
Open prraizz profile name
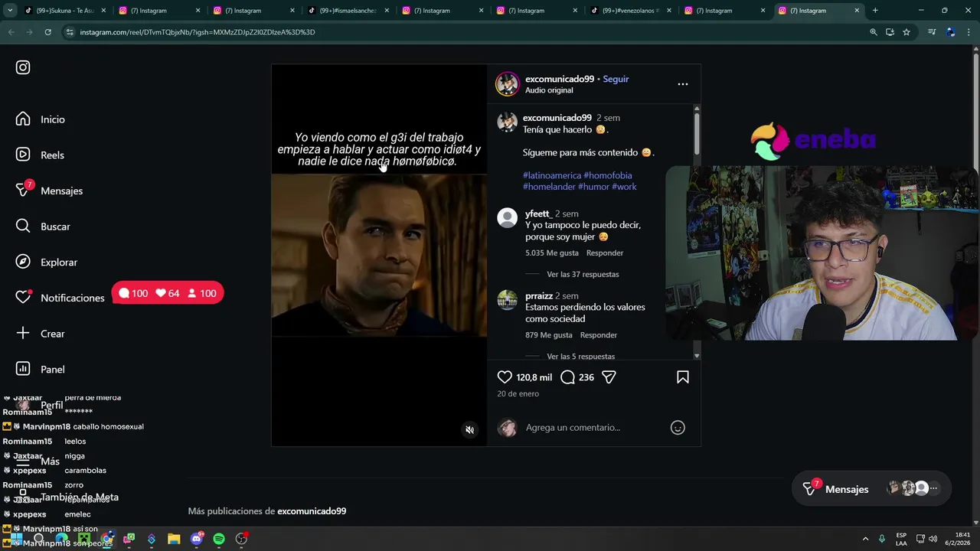tap(539, 295)
